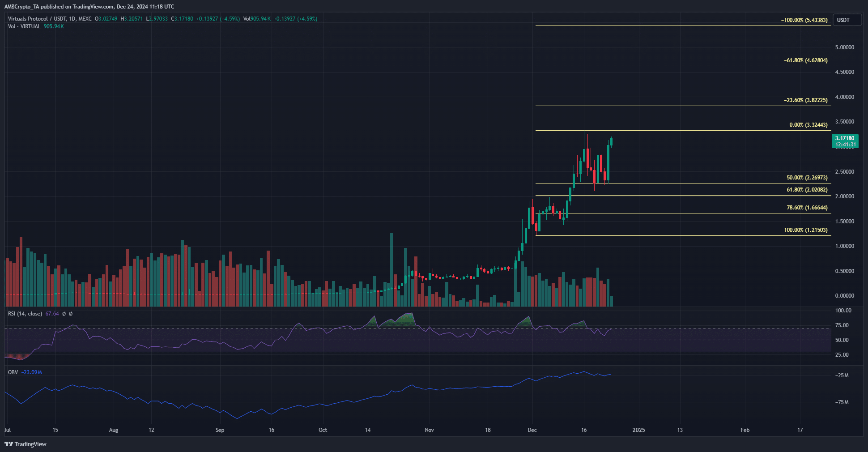Click the -75M label on the OBV scale
Screen dimensions: 868x452
coord(842,402)
